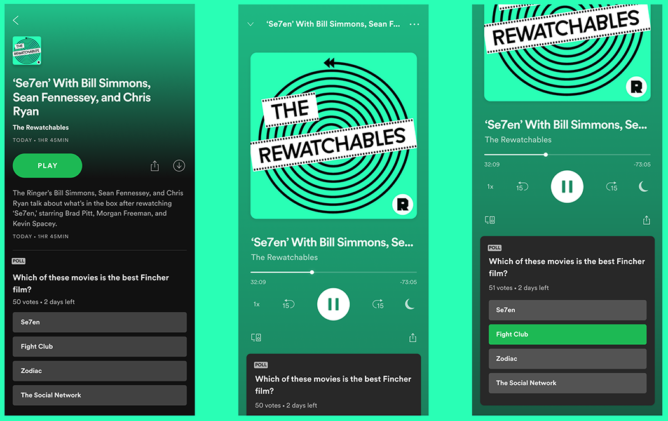The height and width of the screenshot is (421, 668).
Task: Open The Rewatchables show name in right player
Action: pyautogui.click(x=518, y=140)
